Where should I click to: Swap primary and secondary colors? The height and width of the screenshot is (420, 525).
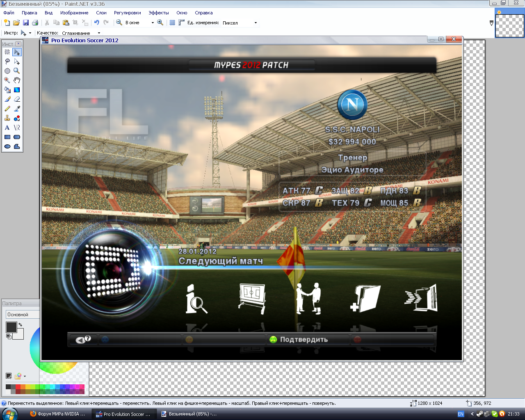coord(21,325)
